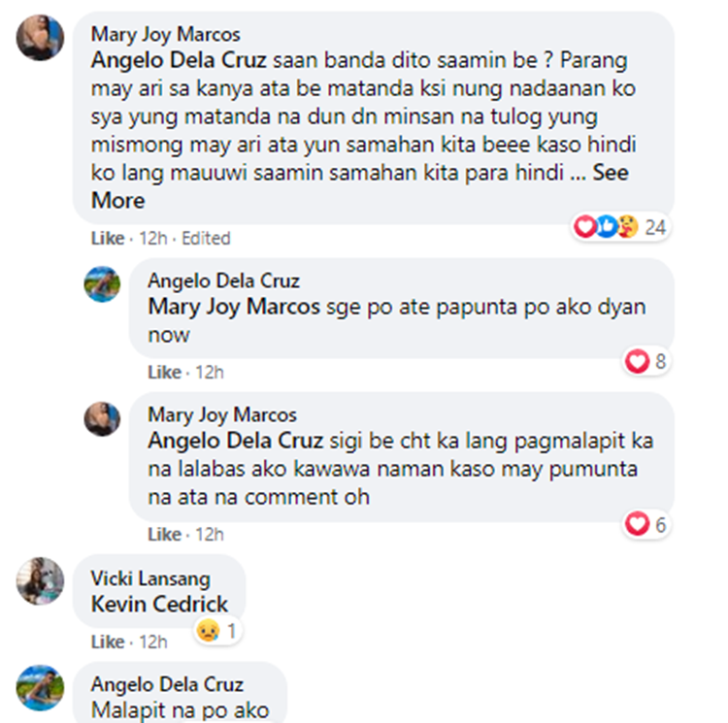
Task: Open Mary Joy Marcos avatar in second reply
Action: pyautogui.click(x=102, y=418)
